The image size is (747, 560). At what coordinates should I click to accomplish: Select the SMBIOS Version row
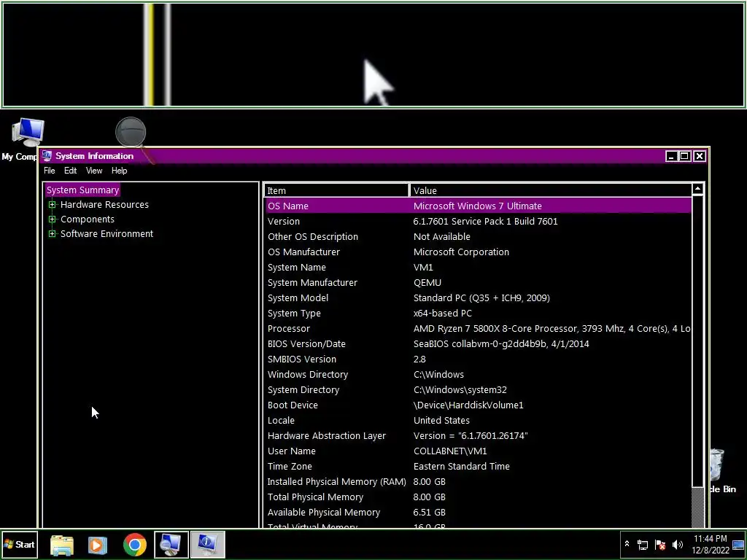(x=479, y=359)
